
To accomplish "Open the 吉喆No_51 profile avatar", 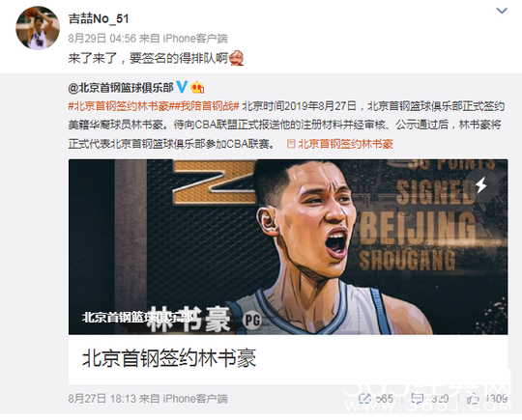I will [38, 28].
